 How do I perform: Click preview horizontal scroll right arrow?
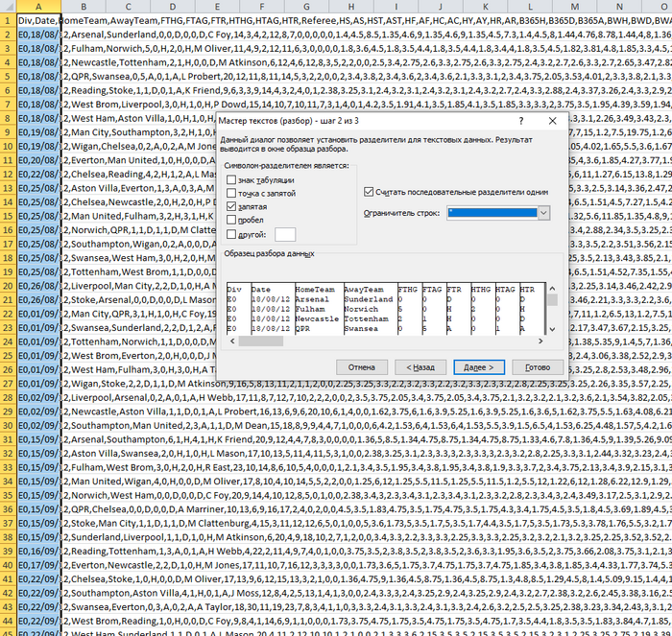click(x=540, y=342)
